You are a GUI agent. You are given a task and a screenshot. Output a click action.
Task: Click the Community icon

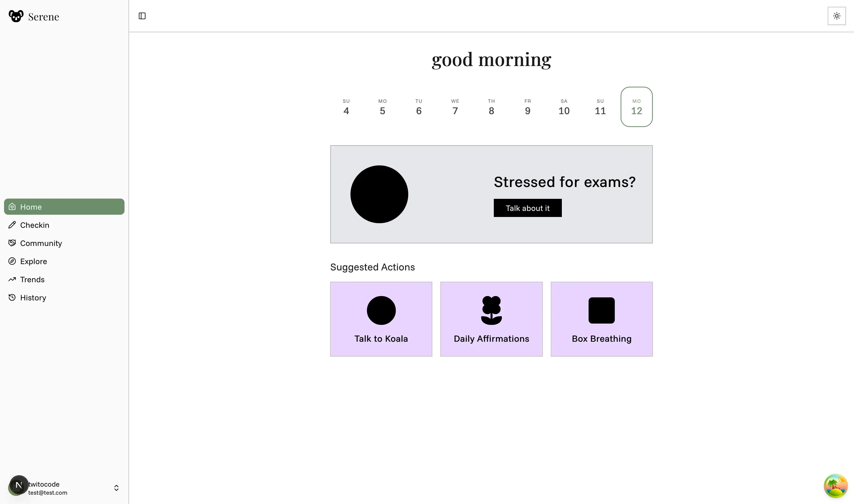pos(12,243)
